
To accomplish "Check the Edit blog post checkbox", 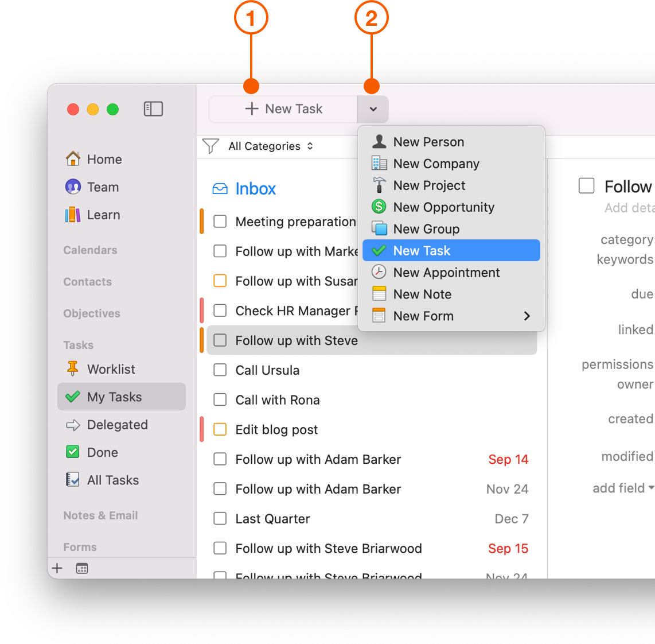I will click(x=220, y=429).
